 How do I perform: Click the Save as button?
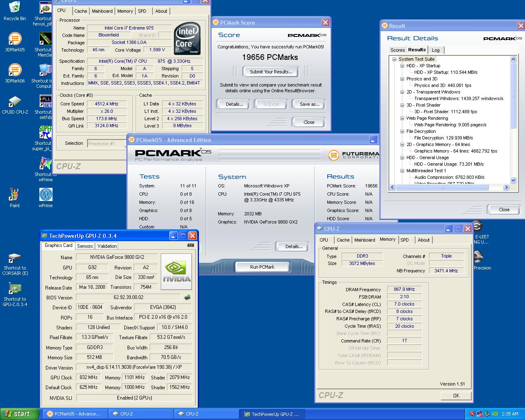coord(309,104)
